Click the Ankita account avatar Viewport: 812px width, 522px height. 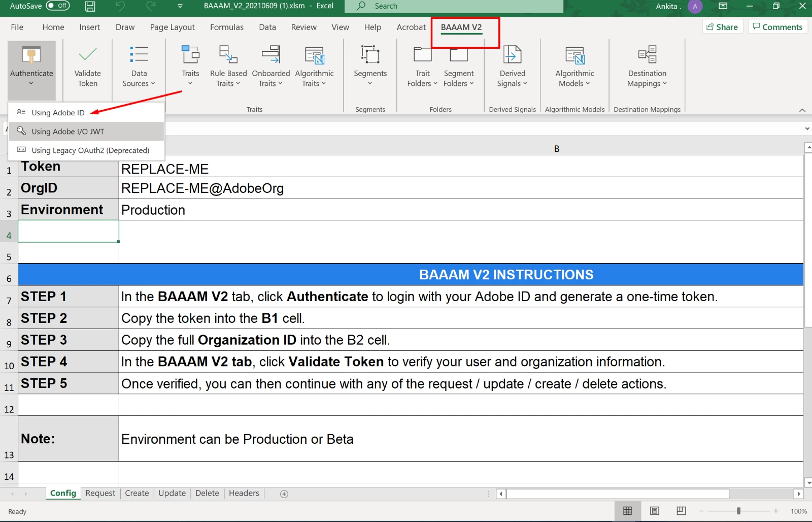tap(695, 7)
